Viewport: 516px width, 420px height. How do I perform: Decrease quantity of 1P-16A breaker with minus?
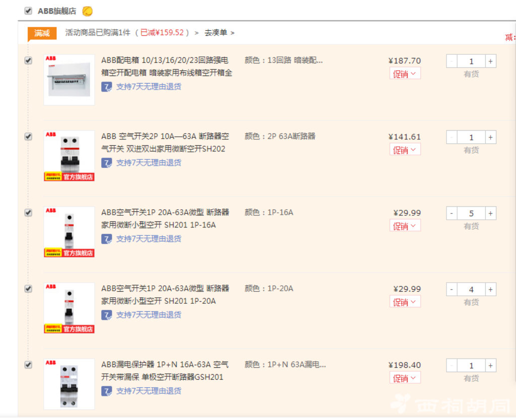pyautogui.click(x=452, y=213)
